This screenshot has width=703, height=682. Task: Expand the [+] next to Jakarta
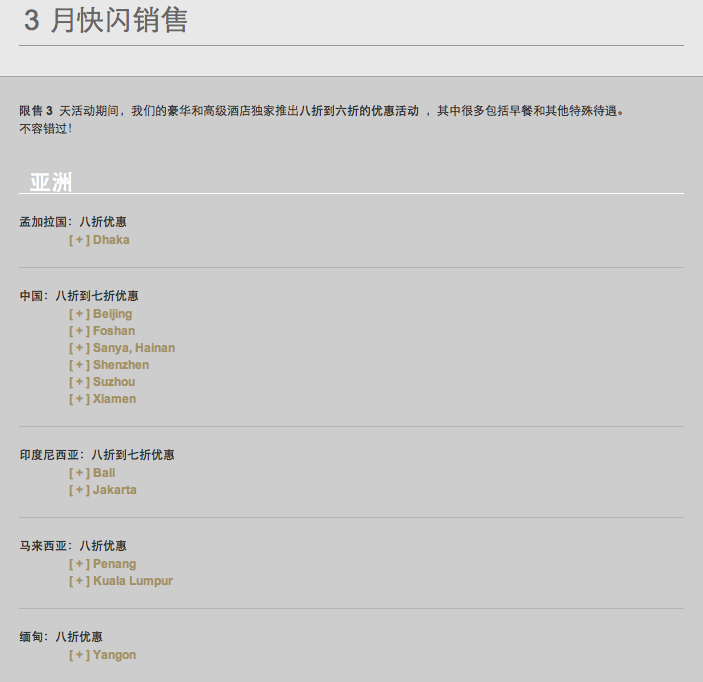click(79, 490)
